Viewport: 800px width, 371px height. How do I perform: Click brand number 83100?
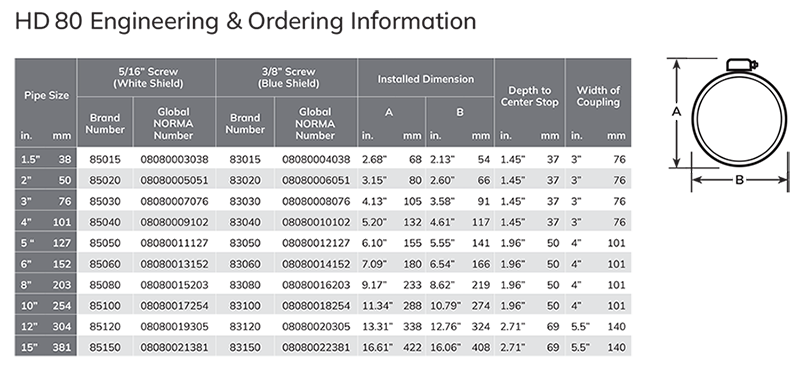tap(245, 306)
